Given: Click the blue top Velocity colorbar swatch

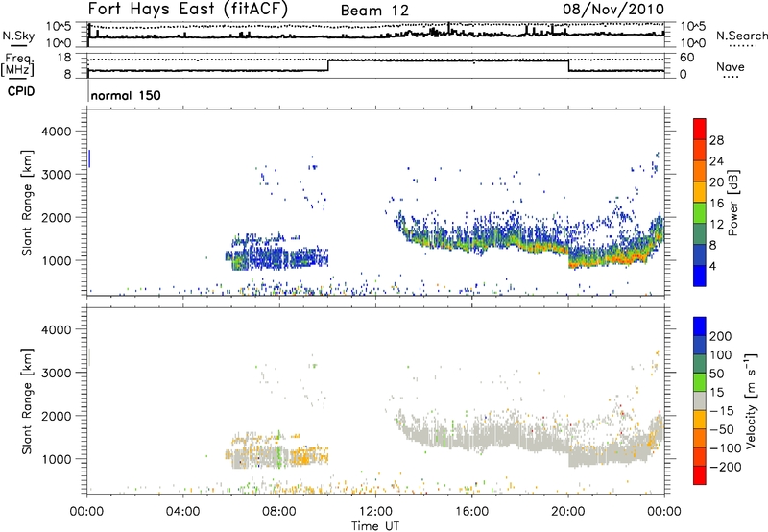Looking at the screenshot, I should pyautogui.click(x=700, y=326).
